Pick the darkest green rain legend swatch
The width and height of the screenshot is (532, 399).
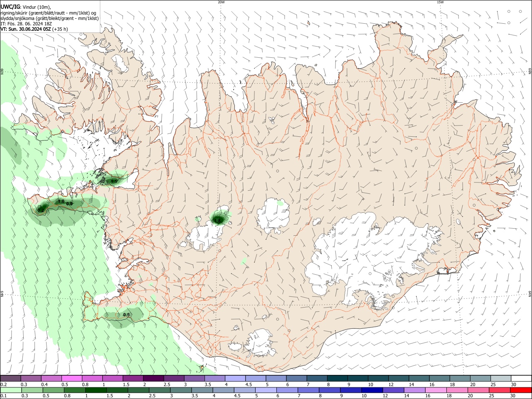(96, 390)
